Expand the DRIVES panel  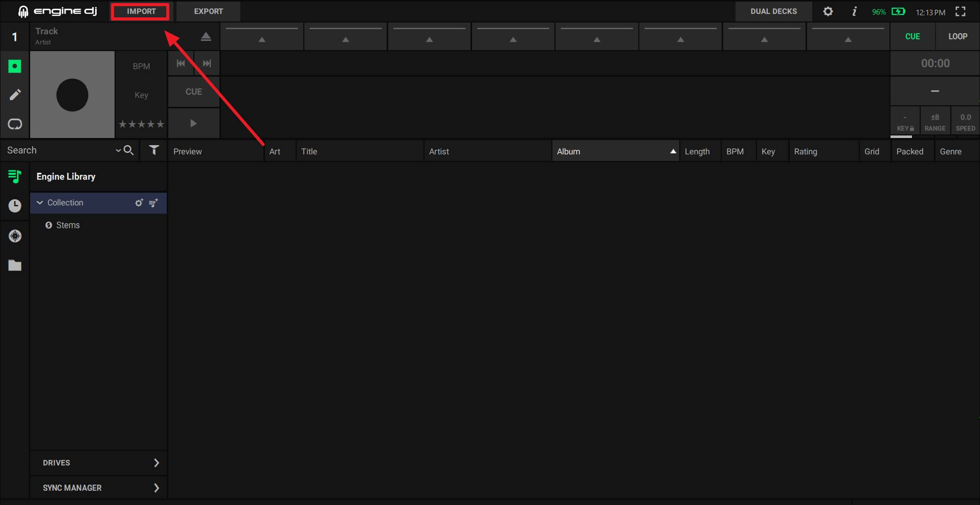[98, 463]
